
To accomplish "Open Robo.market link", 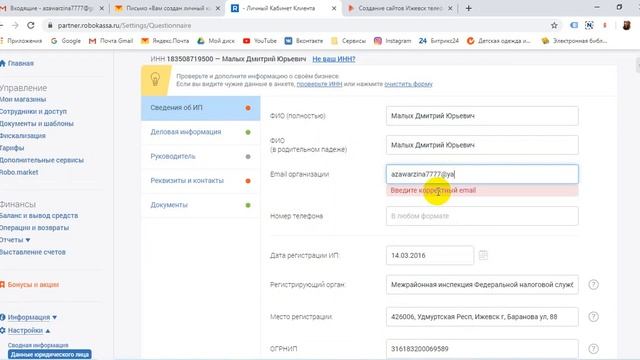I will point(19,172).
